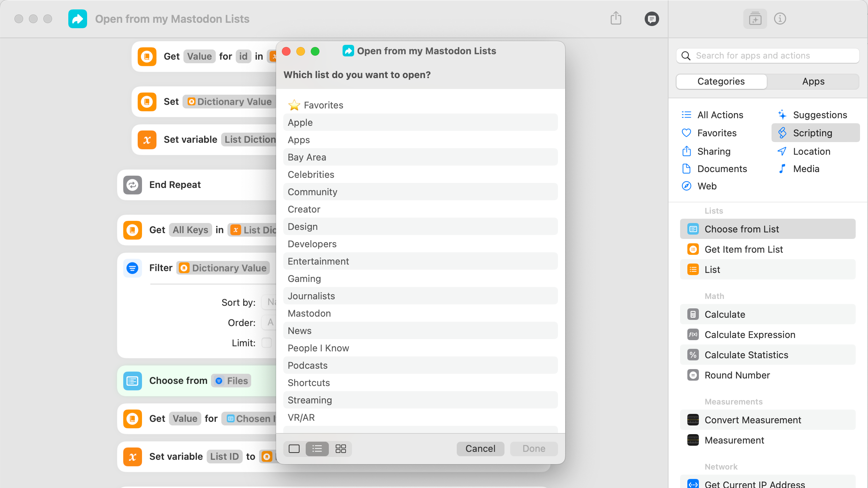Image resolution: width=868 pixels, height=488 pixels.
Task: Open the Web category
Action: [x=699, y=186]
